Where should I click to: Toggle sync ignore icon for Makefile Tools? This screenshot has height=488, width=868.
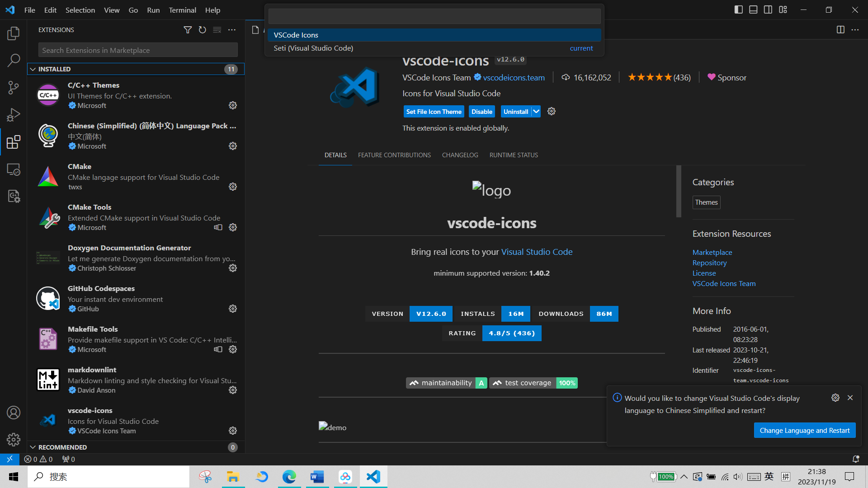[218, 349]
